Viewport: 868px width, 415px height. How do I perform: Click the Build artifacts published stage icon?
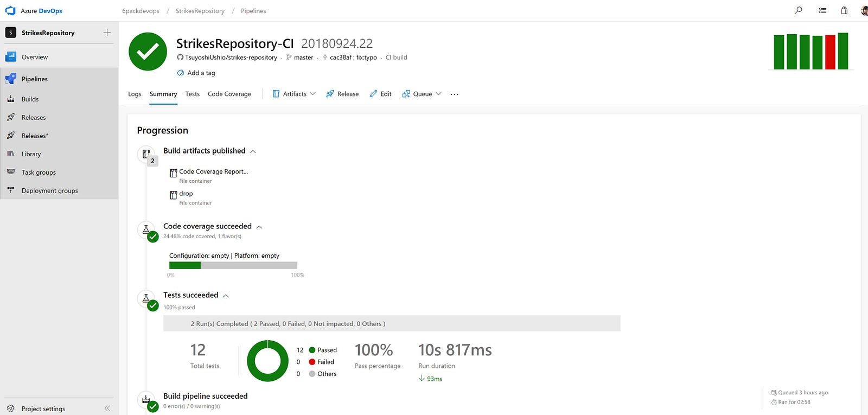pos(146,155)
